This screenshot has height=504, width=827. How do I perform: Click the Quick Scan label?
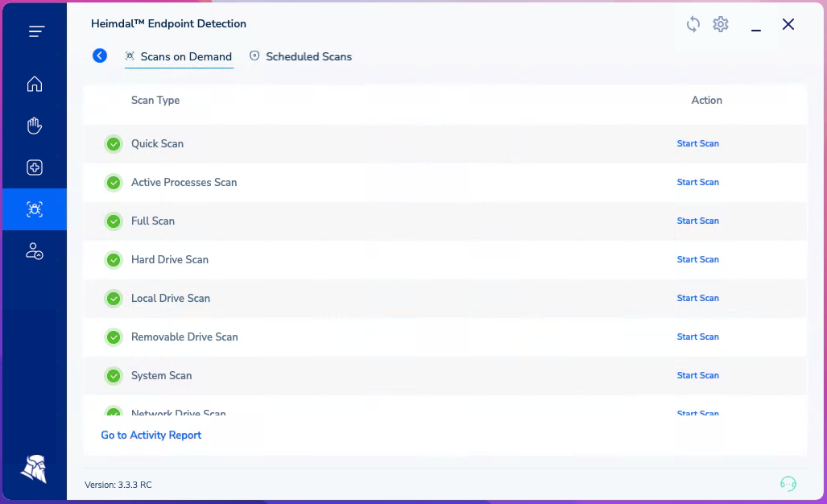coord(157,143)
